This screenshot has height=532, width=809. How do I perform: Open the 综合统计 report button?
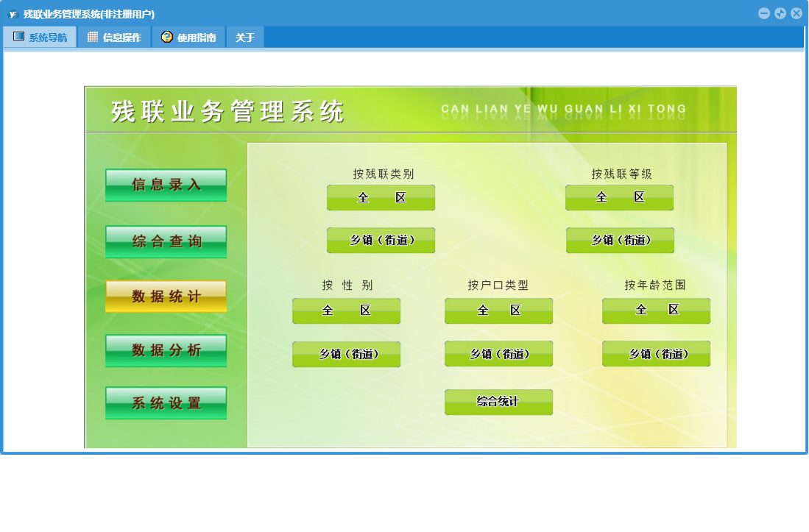(499, 402)
